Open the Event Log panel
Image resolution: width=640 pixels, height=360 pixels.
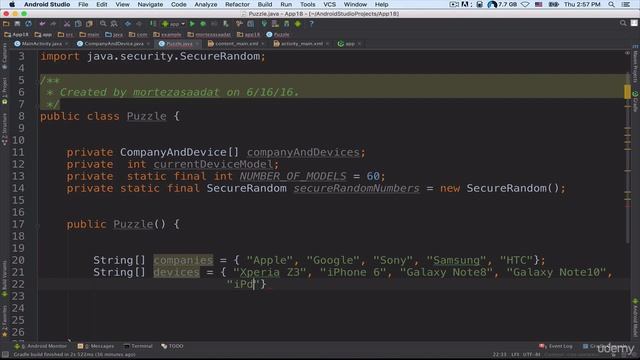pos(556,346)
